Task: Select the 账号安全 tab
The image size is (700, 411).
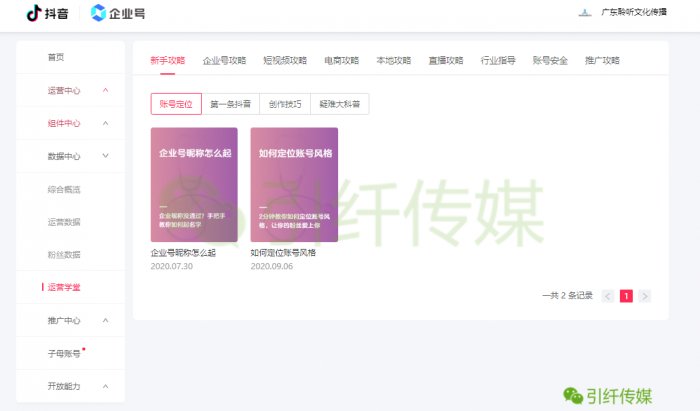Action: tap(550, 61)
